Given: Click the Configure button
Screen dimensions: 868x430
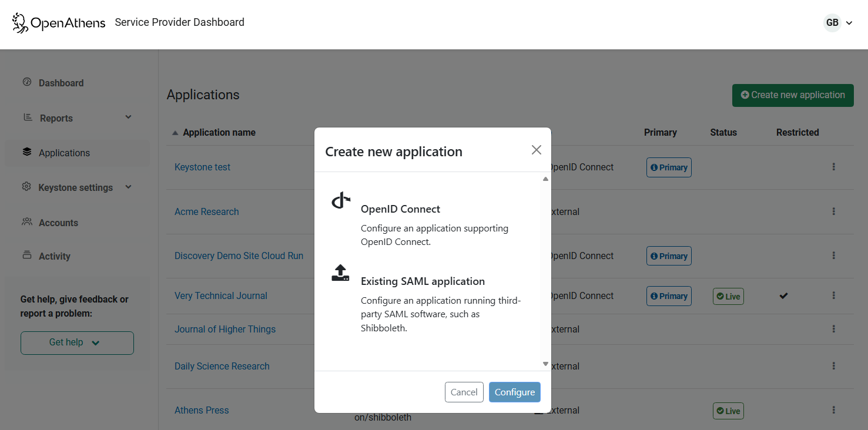Looking at the screenshot, I should point(514,392).
